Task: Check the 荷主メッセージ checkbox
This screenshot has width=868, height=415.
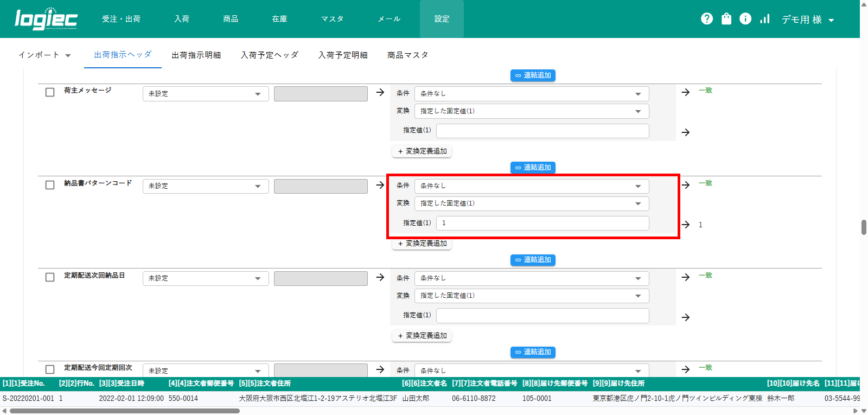Action: click(x=50, y=92)
